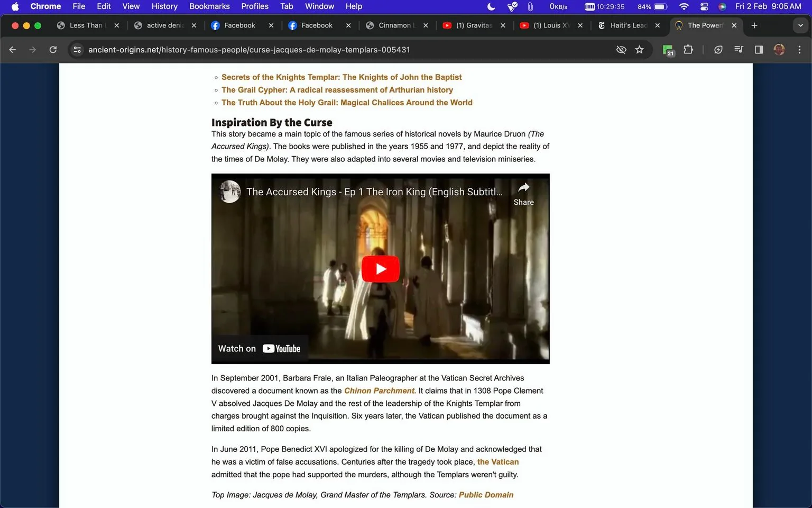
Task: Close the Less Than tab
Action: (x=116, y=25)
